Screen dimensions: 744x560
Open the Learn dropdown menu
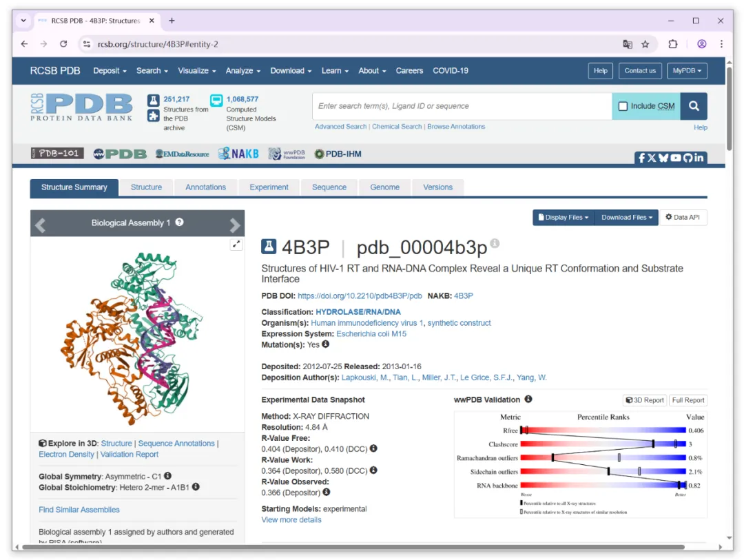335,71
